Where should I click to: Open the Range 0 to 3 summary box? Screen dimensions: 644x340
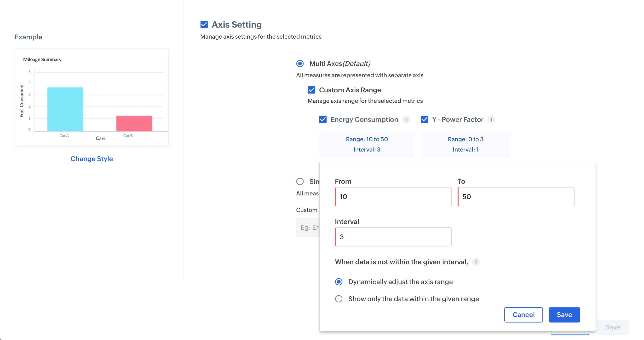(466, 144)
